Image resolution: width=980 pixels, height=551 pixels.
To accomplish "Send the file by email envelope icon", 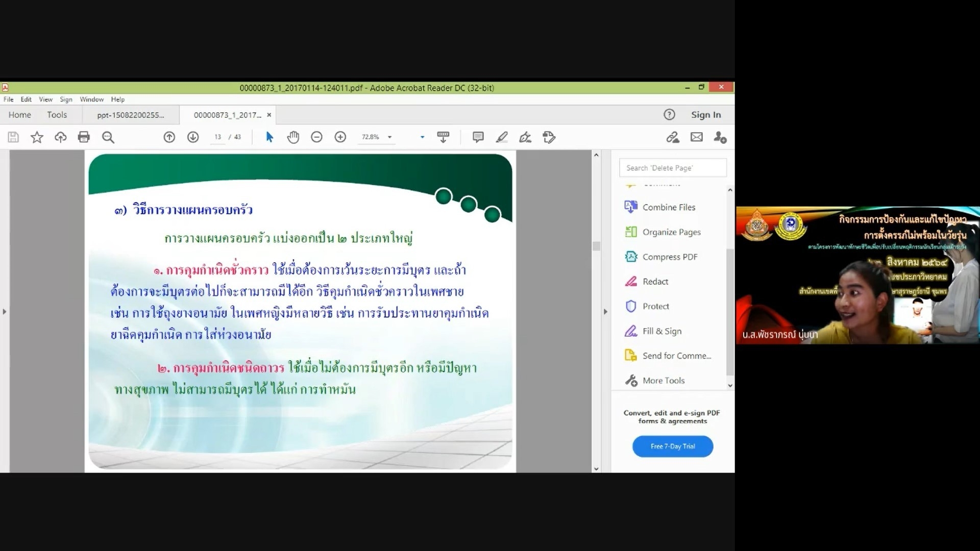I will tap(697, 137).
